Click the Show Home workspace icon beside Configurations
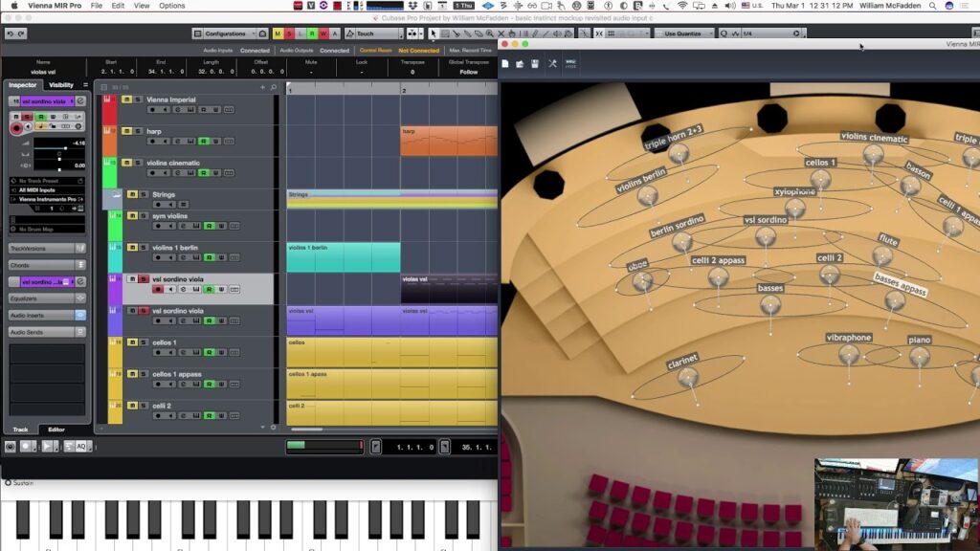The image size is (980, 551). 263,33
